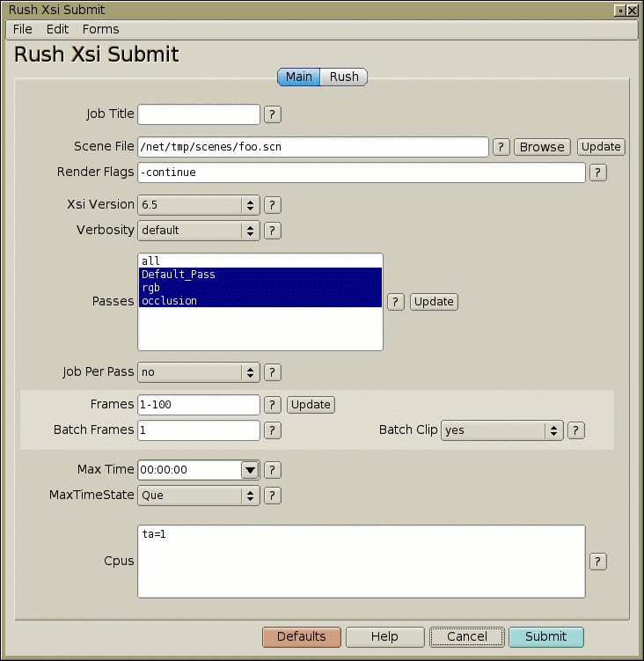Click Update next to Passes list
The height and width of the screenshot is (661, 644).
434,302
